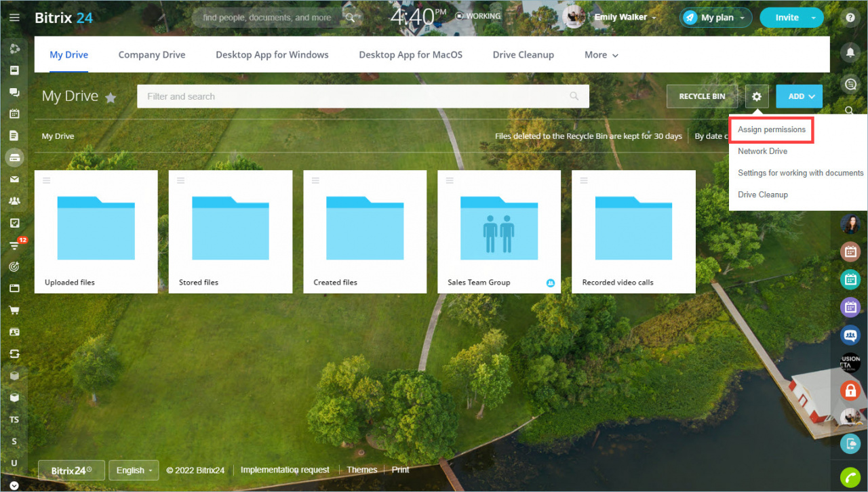The image size is (868, 492).
Task: Click the Sales Team Group shared badge icon
Action: [551, 283]
